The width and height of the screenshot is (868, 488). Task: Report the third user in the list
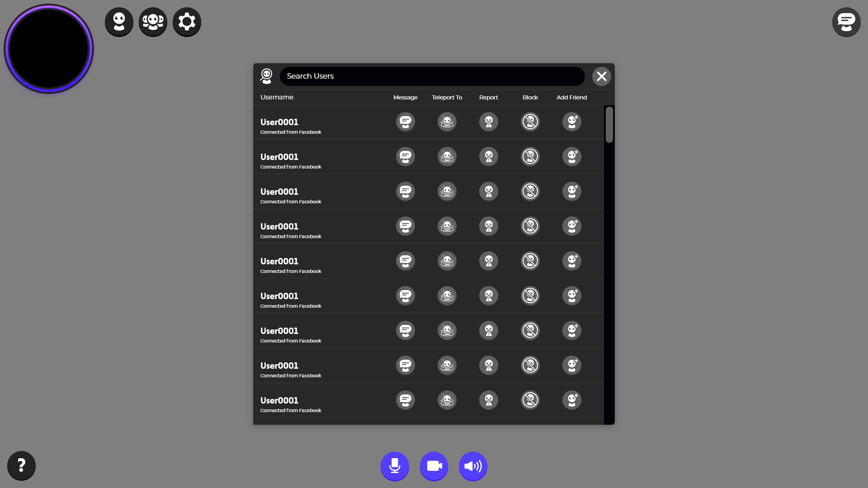(488, 191)
